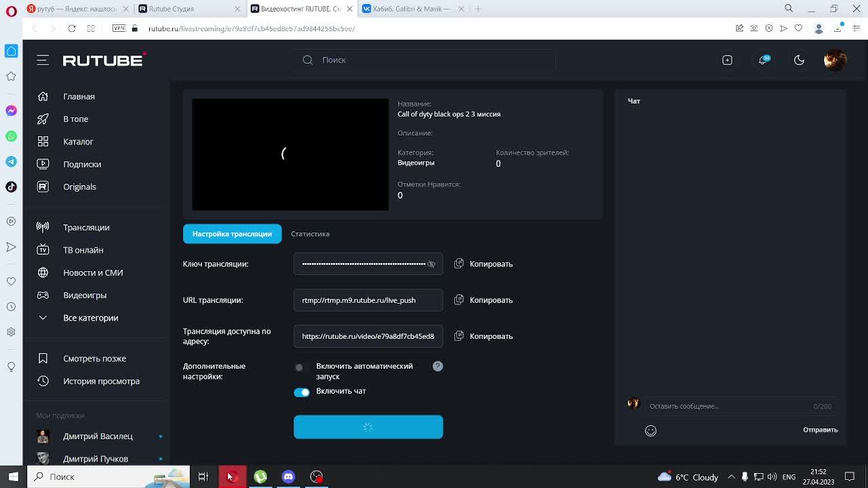Copy the broadcast address link
868x488 pixels.
coord(484,336)
